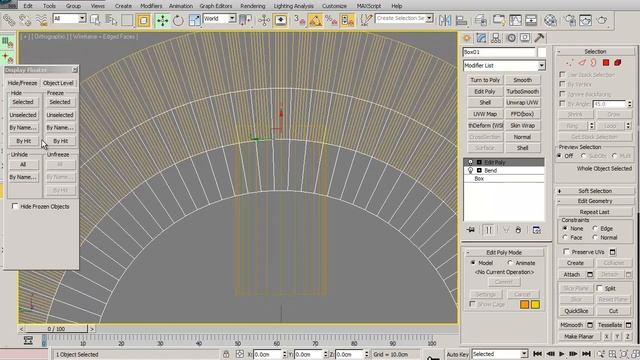Click the white object color swatch

tap(542, 52)
